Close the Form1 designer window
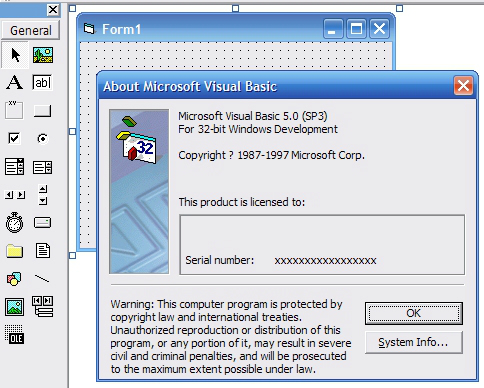 [x=379, y=29]
